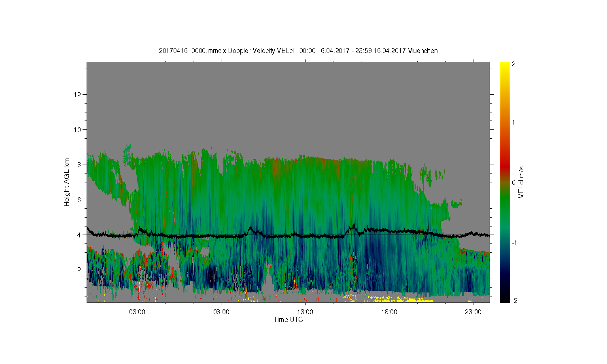607x364 pixels.
Task: Click the 18:00 time axis label
Action: 389,312
